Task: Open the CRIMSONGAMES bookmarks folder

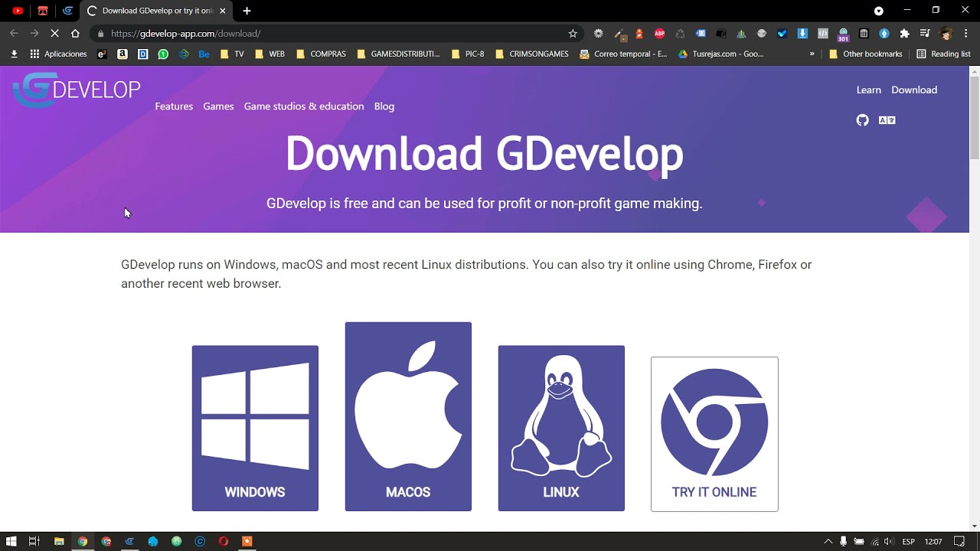Action: pos(532,54)
